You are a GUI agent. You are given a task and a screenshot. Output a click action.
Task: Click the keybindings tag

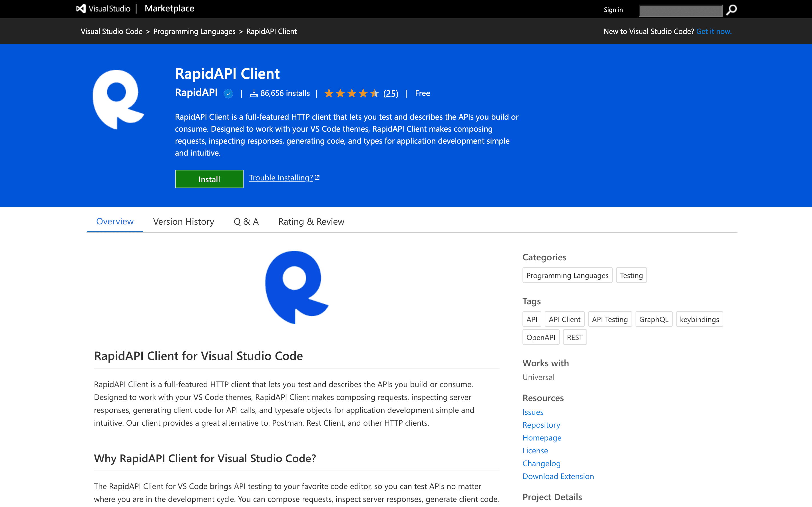[x=699, y=319]
